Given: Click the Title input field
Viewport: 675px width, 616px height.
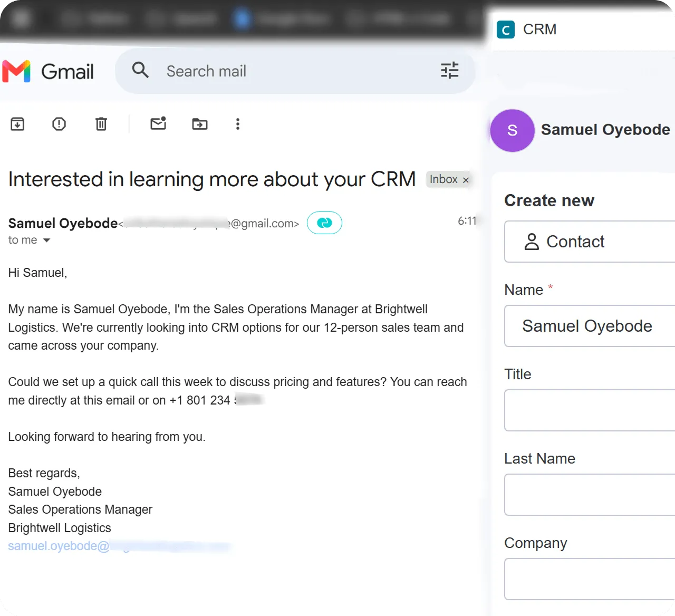Looking at the screenshot, I should coord(590,410).
